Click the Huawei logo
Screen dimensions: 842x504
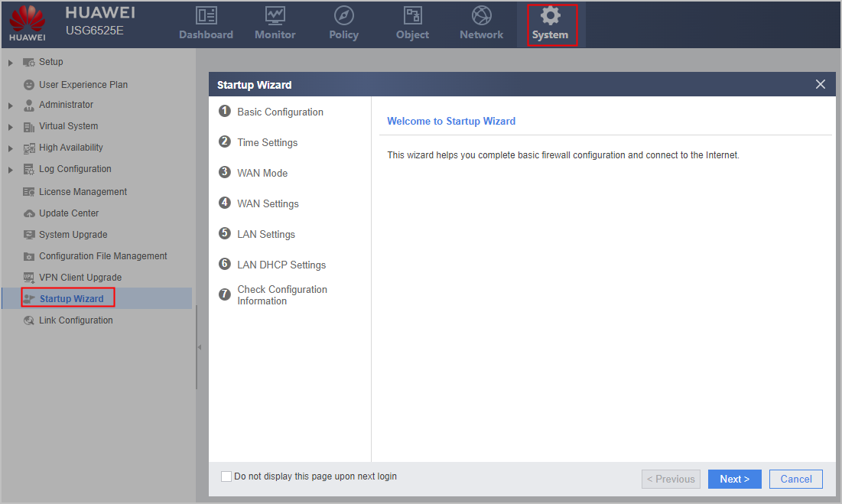click(x=28, y=24)
